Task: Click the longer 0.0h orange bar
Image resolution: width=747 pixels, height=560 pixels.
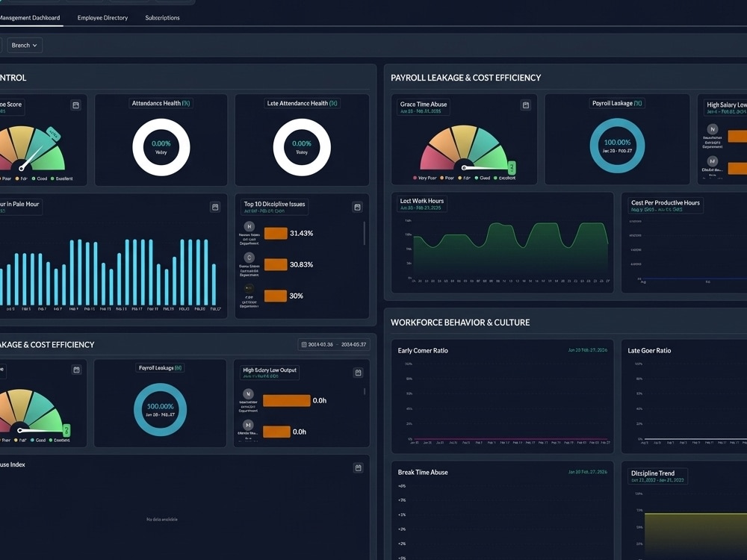Action: click(287, 400)
